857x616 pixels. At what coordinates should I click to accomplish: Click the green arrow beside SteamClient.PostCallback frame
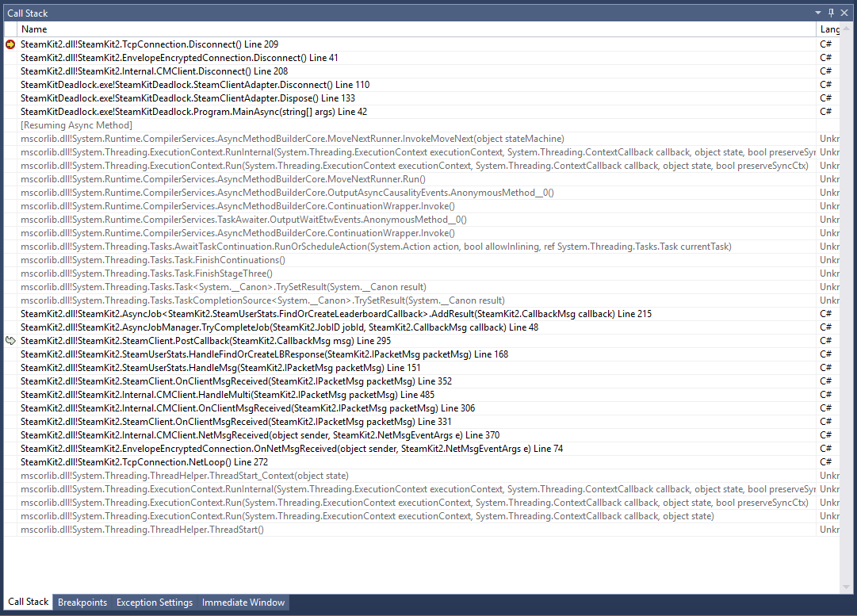(10, 341)
